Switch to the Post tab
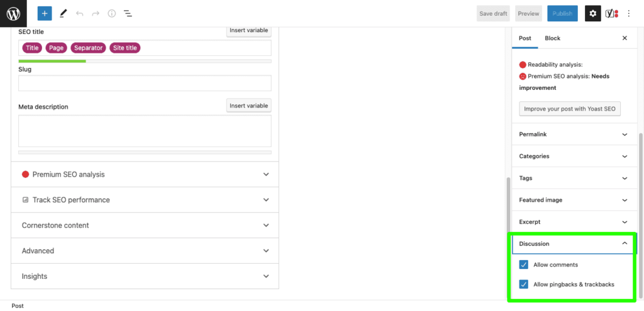The height and width of the screenshot is (311, 644). [x=525, y=38]
